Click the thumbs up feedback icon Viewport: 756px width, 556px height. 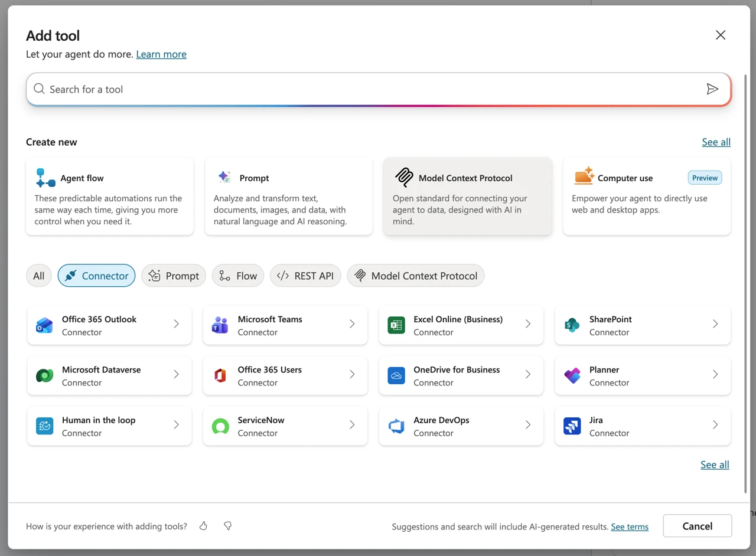(203, 526)
